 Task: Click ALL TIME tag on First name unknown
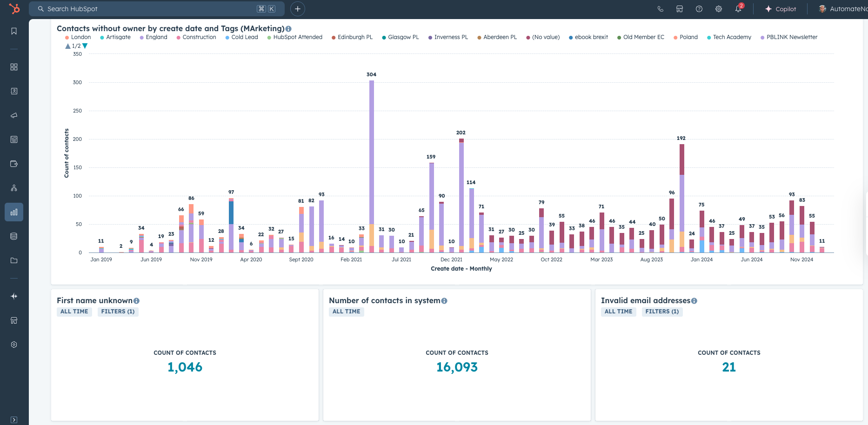coord(74,312)
